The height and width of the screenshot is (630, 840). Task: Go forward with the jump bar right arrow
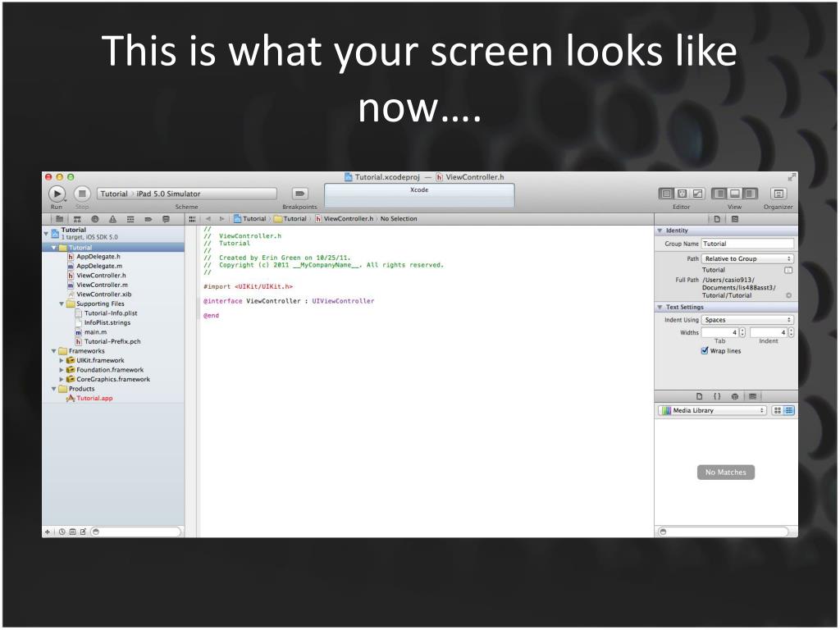[x=221, y=219]
